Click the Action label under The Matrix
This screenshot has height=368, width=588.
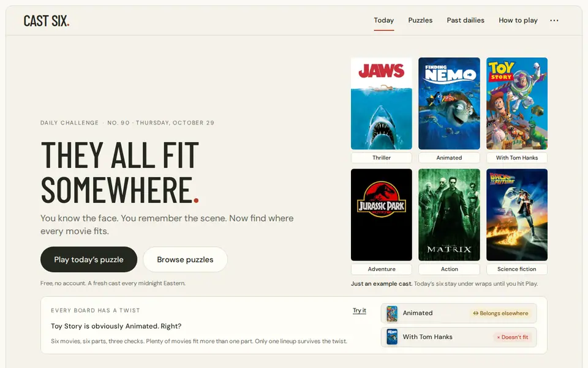coord(449,269)
